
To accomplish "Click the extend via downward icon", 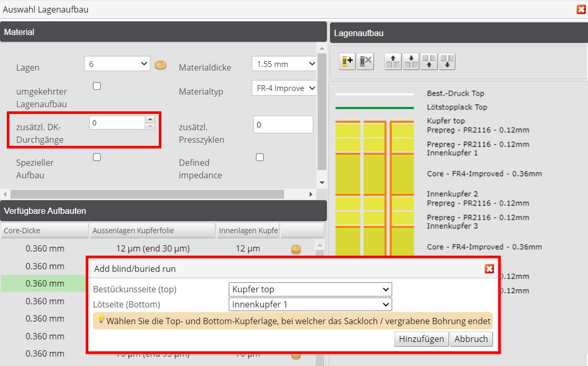I will pyautogui.click(x=447, y=61).
